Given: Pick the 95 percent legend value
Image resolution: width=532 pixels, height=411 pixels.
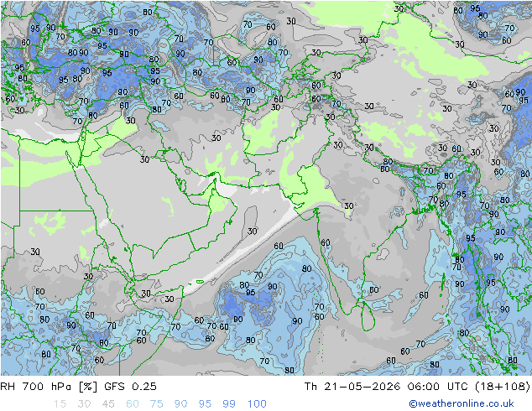Looking at the screenshot, I should [205, 404].
